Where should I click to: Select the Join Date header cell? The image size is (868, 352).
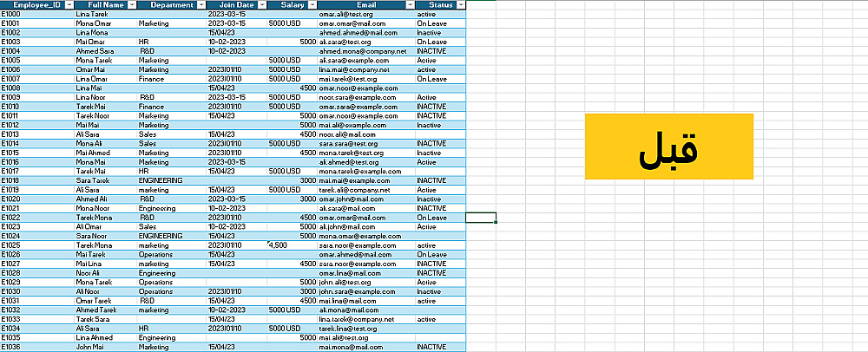click(236, 4)
